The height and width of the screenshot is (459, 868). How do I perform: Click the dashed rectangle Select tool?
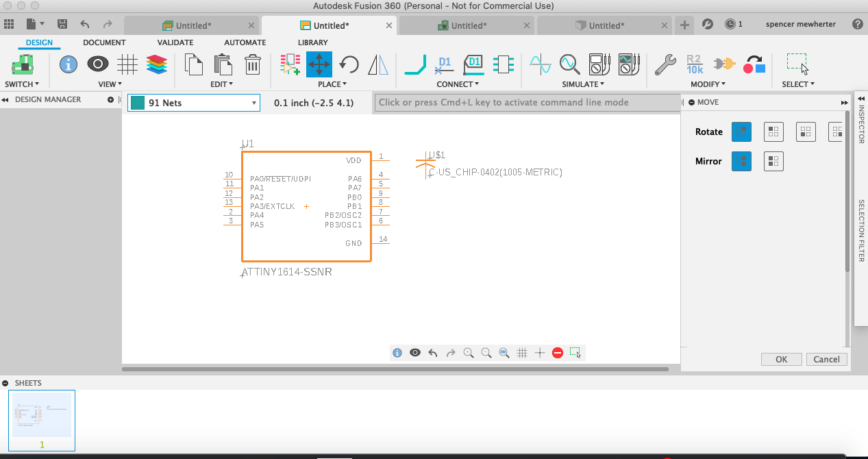point(797,64)
